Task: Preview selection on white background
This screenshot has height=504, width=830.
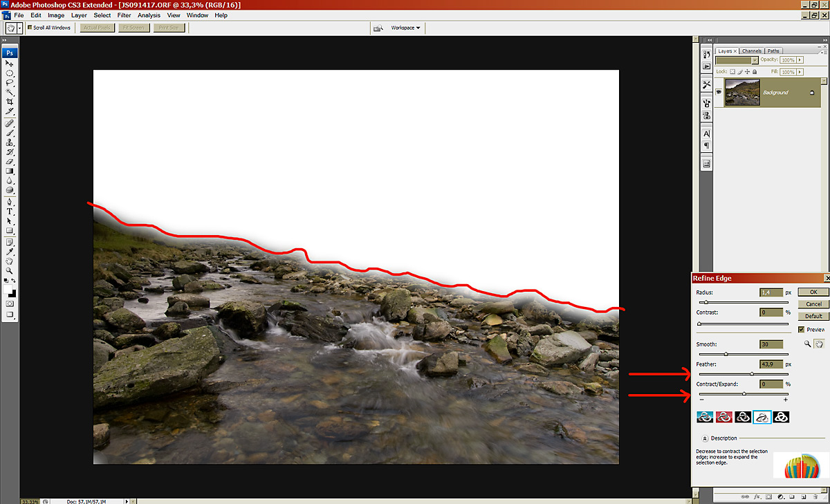Action: 762,417
